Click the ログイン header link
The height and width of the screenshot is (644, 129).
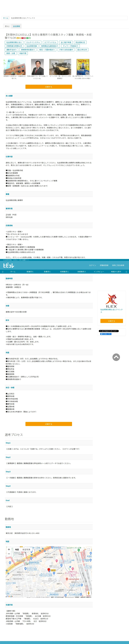92,265
